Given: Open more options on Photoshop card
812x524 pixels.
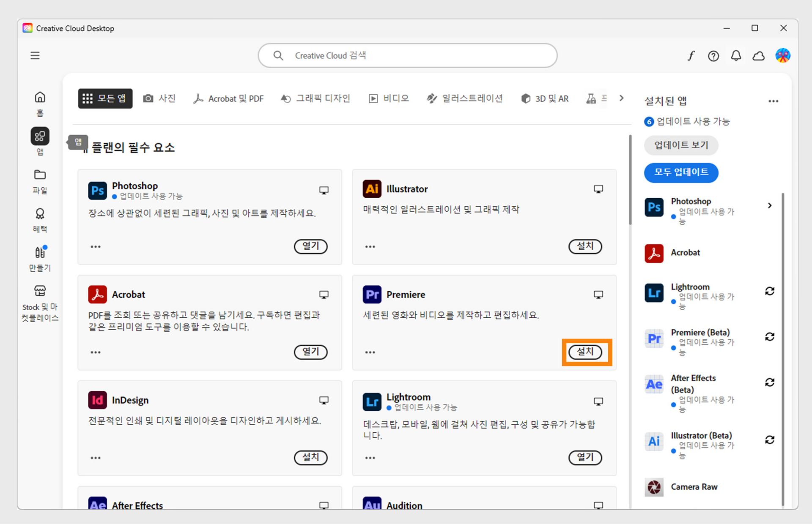Looking at the screenshot, I should tap(96, 247).
